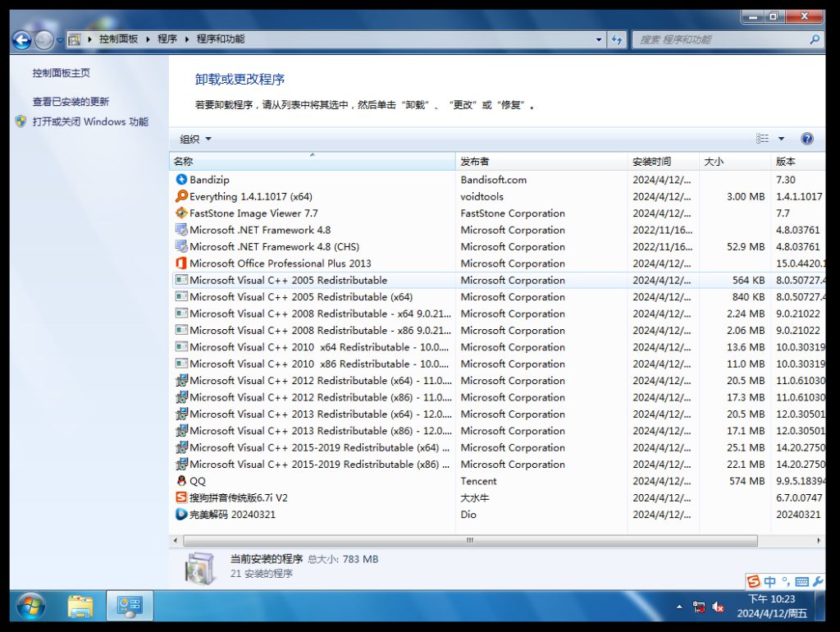Click the 完美解码 program icon
Viewport: 840px width, 632px height.
coord(181,515)
